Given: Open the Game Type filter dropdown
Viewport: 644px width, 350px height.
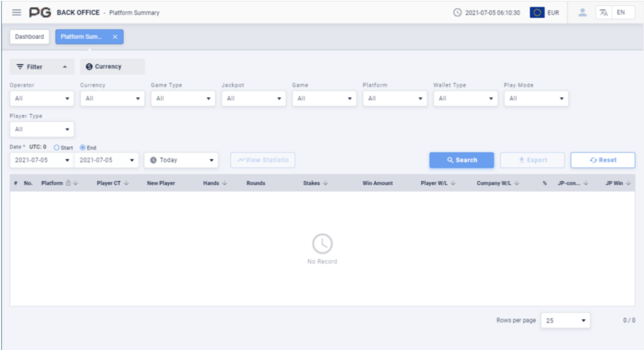Looking at the screenshot, I should [183, 98].
